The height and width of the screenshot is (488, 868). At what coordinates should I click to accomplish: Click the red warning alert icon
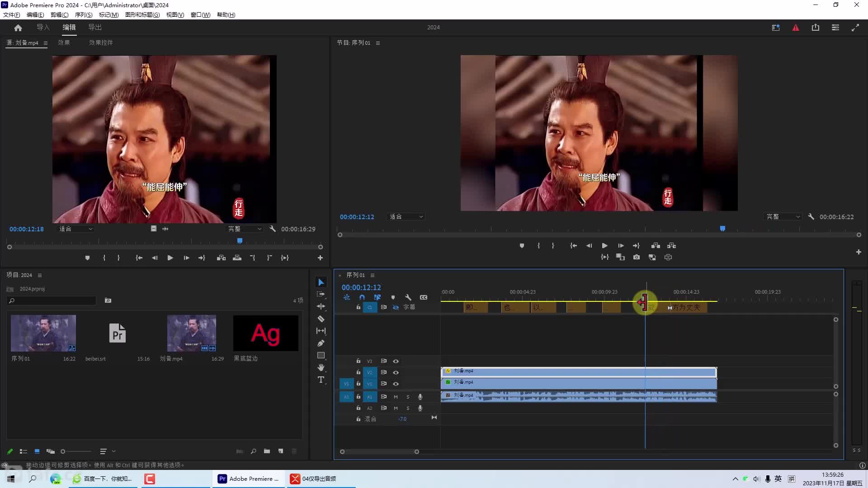click(x=796, y=28)
